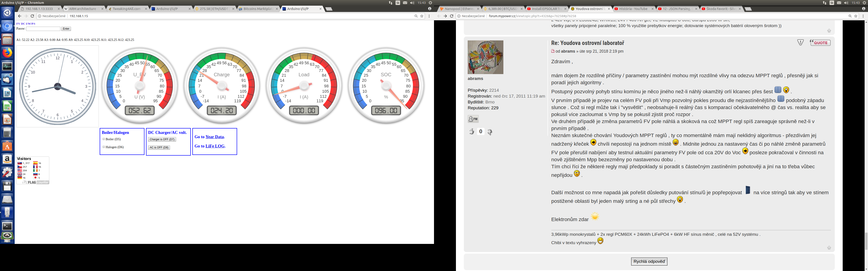The image size is (868, 271).
Task: Click the Rychlá odpověď button
Action: pyautogui.click(x=649, y=261)
